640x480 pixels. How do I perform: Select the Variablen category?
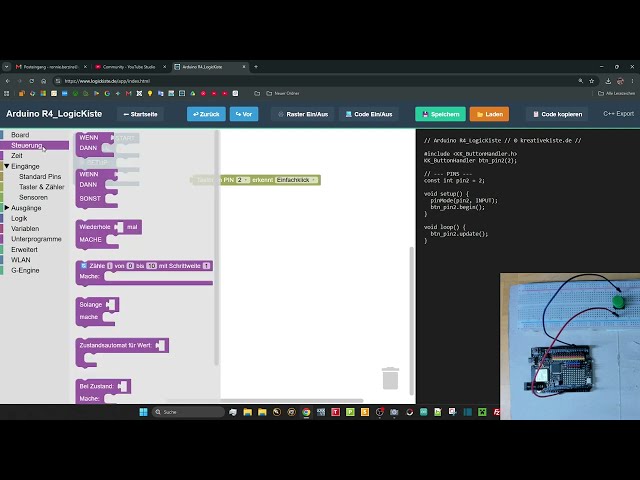(25, 229)
